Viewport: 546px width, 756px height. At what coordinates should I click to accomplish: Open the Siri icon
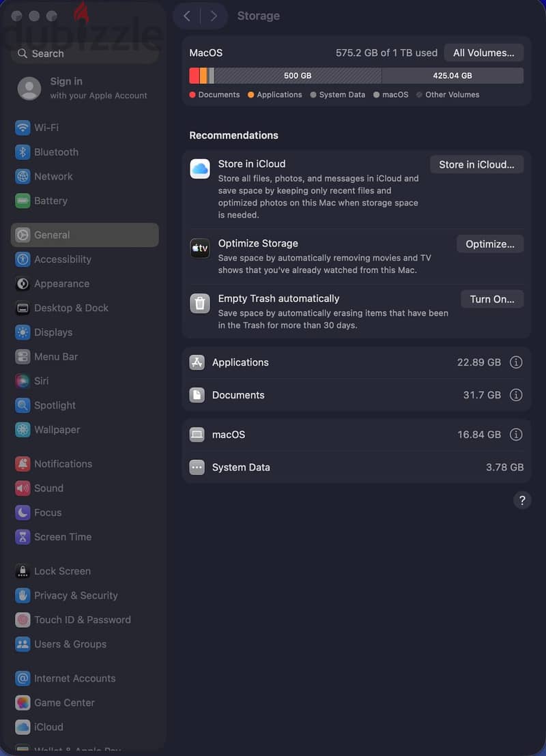(23, 381)
